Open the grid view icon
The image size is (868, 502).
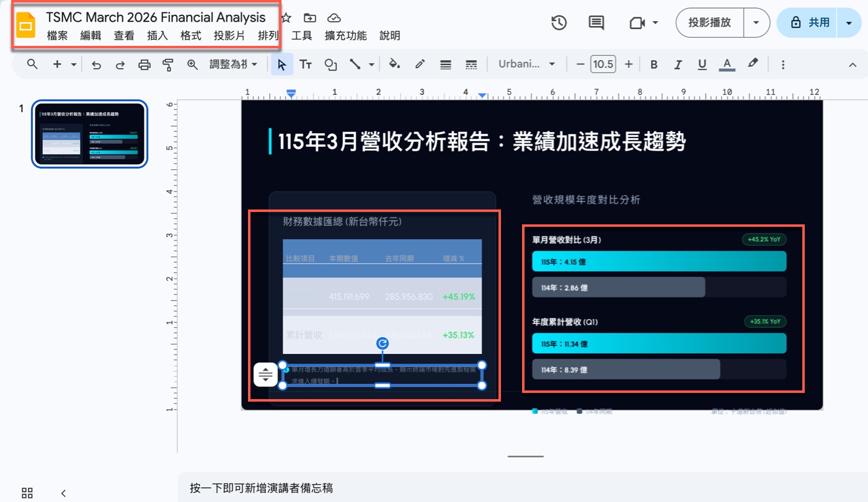point(27,493)
